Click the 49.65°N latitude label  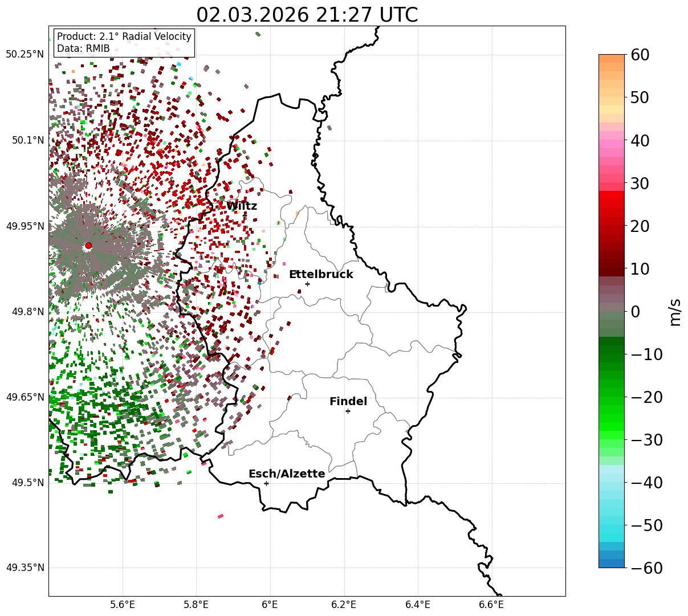point(25,397)
